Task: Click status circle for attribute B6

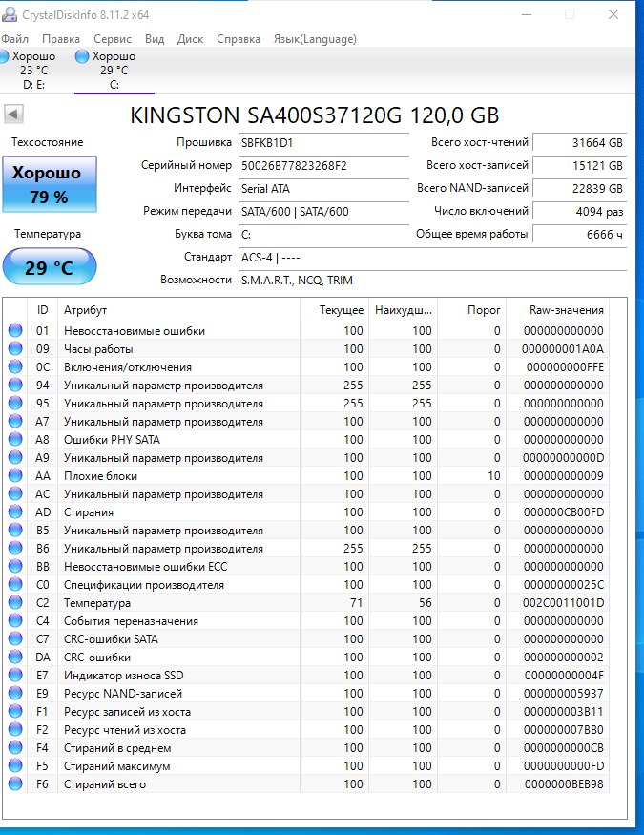Action: (15, 548)
